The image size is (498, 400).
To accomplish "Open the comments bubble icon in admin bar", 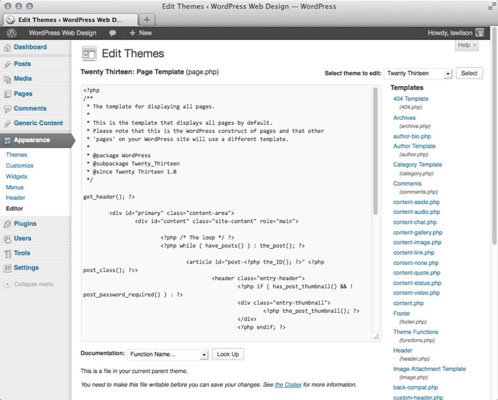I will (x=113, y=33).
